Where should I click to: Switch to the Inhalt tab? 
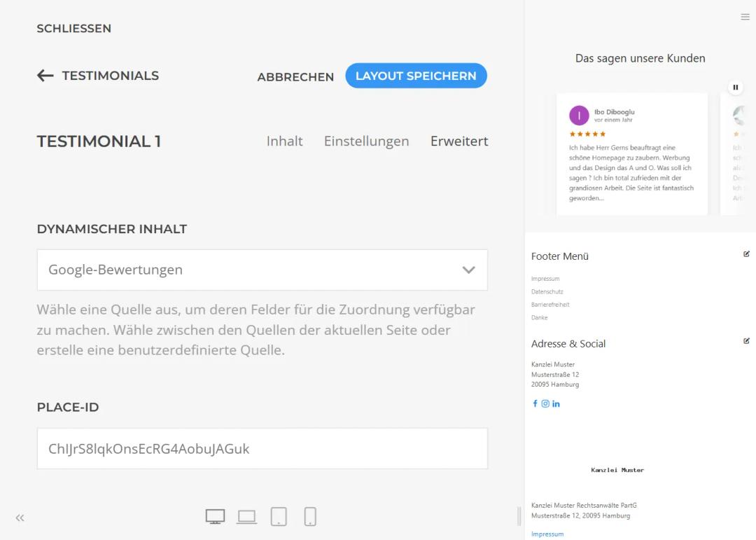pos(284,141)
